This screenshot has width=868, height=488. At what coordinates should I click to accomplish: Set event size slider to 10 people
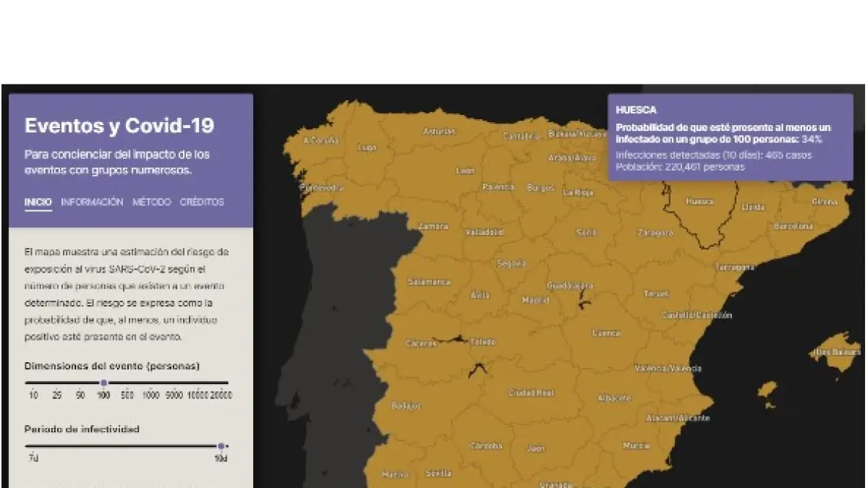pyautogui.click(x=33, y=382)
